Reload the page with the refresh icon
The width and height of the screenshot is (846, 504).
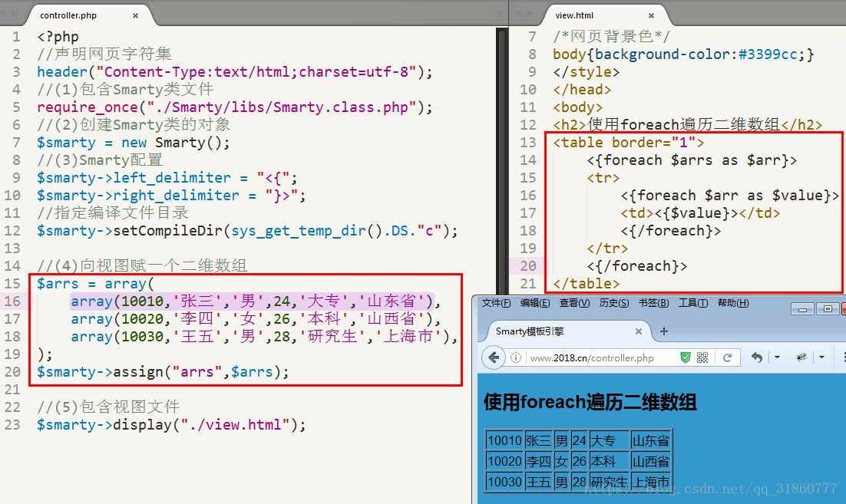[x=727, y=357]
